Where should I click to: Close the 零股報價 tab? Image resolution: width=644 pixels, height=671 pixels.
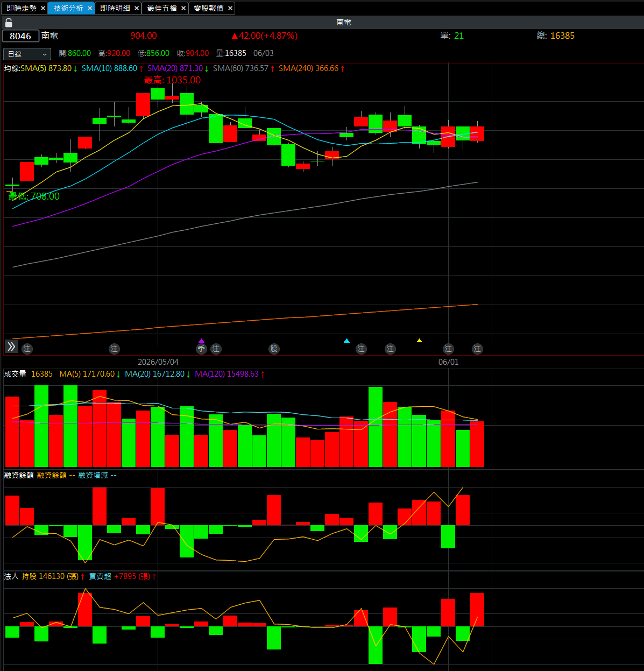coord(230,8)
